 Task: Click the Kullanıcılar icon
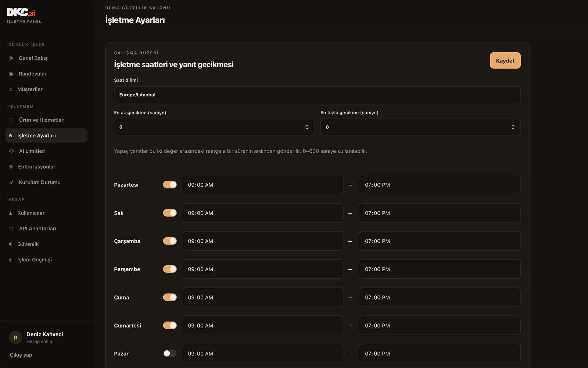click(11, 213)
